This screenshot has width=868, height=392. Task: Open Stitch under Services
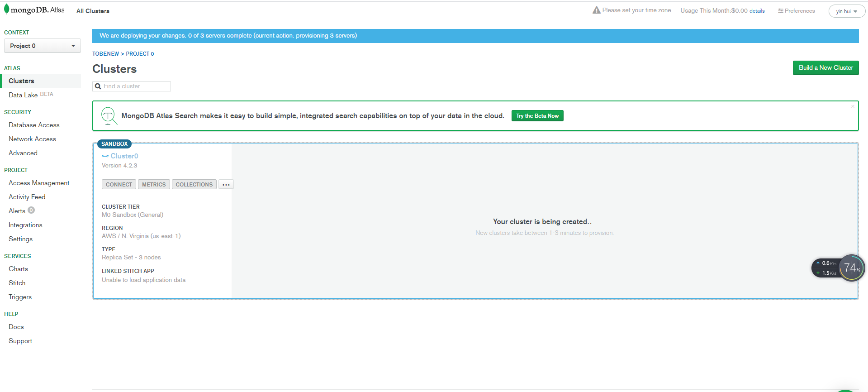17,283
